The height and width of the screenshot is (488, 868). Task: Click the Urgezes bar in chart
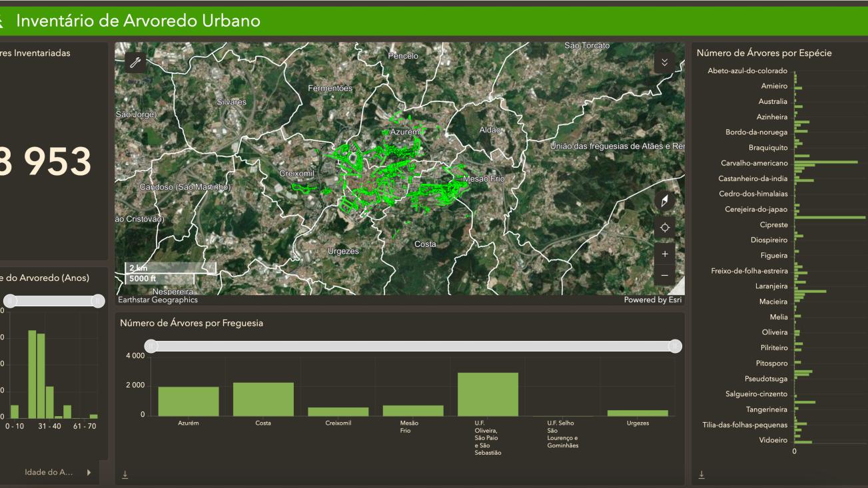click(x=638, y=413)
